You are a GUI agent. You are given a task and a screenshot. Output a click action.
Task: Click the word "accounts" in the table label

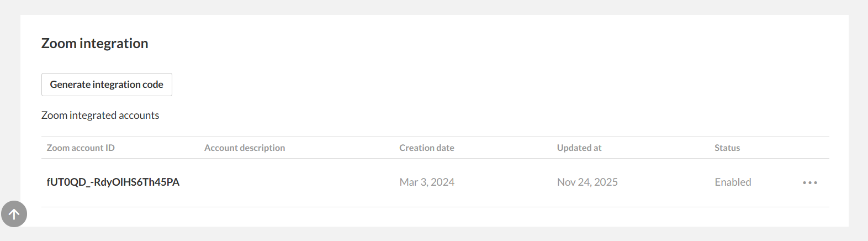click(139, 115)
